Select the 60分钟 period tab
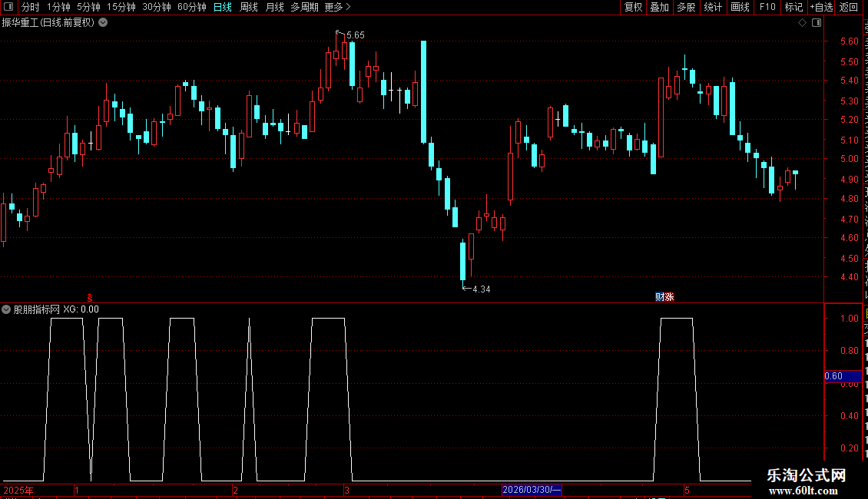The image size is (868, 499). [x=192, y=7]
